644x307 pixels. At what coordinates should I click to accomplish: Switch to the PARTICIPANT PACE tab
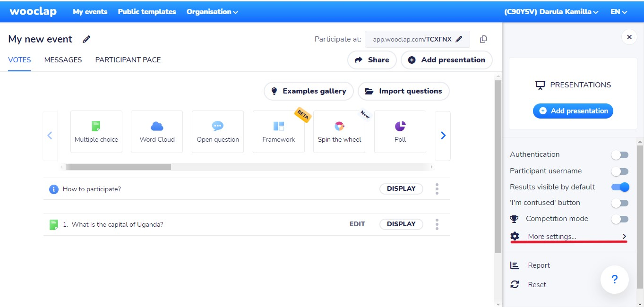click(x=128, y=60)
